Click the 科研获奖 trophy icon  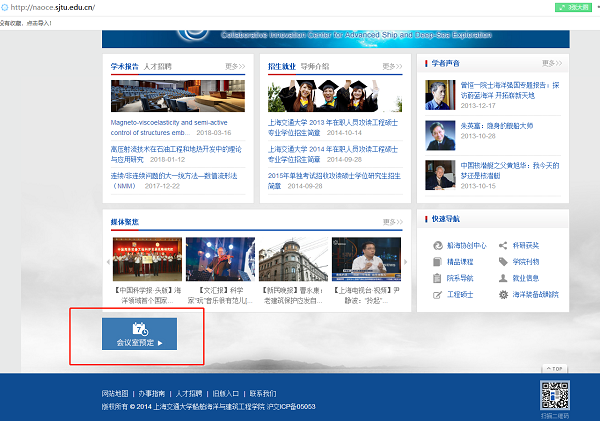coord(503,244)
